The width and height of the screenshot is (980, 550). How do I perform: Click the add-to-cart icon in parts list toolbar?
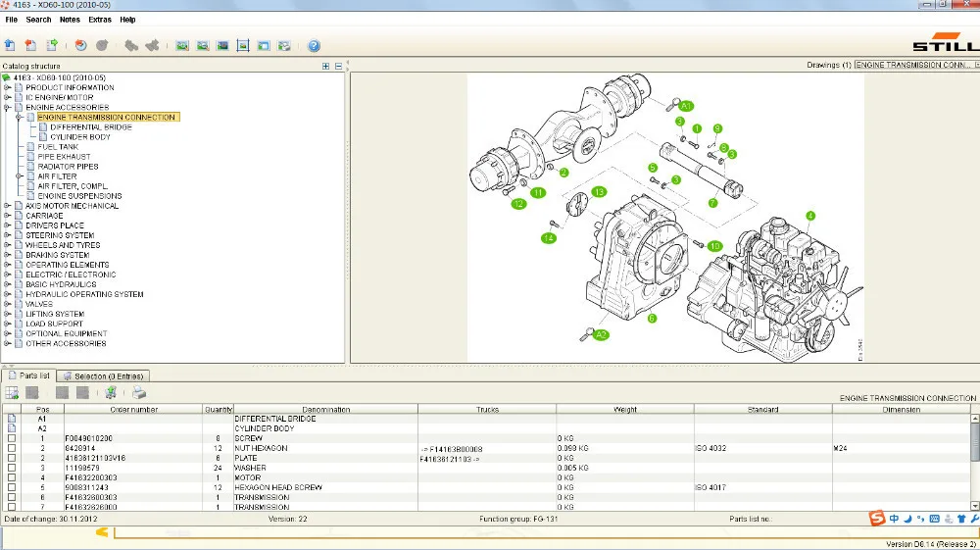tap(111, 392)
